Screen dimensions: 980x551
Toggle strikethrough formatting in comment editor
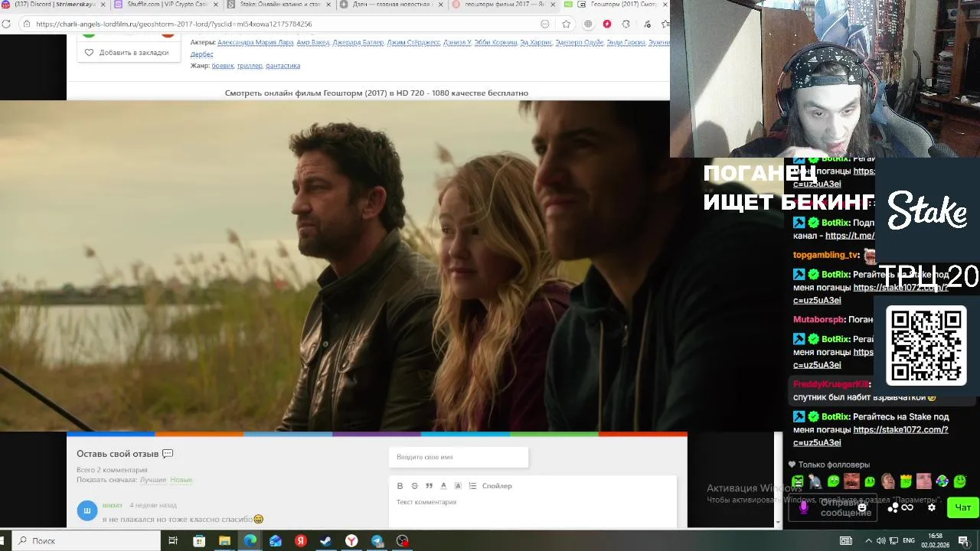[414, 486]
